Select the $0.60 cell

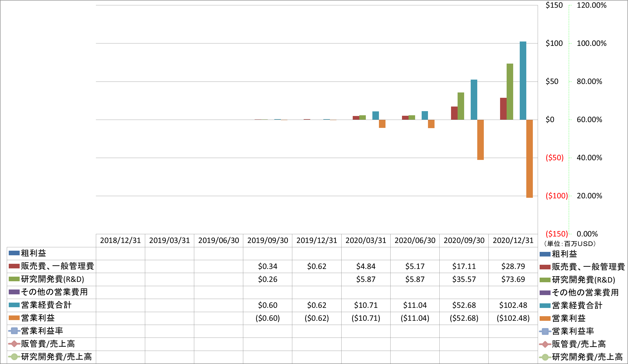coord(268,305)
